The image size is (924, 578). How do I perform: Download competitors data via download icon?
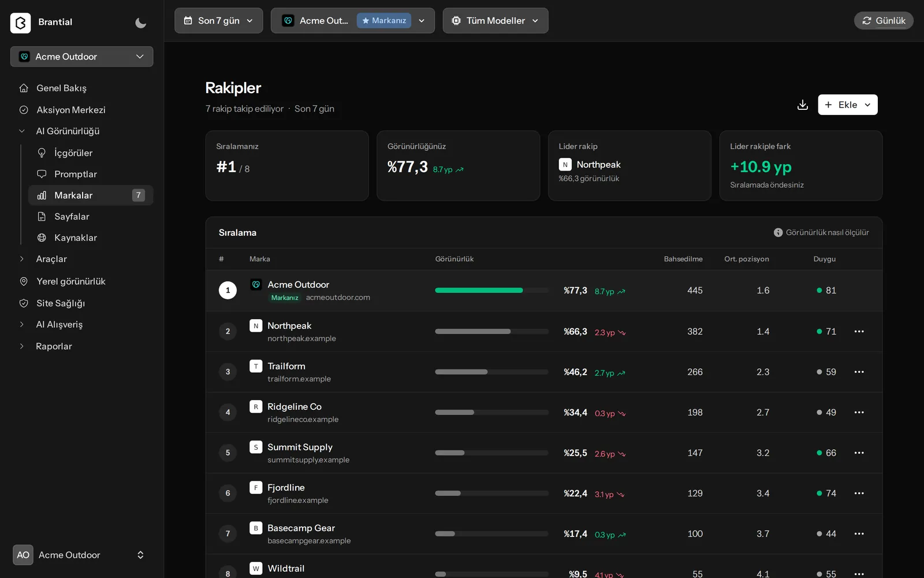802,105
